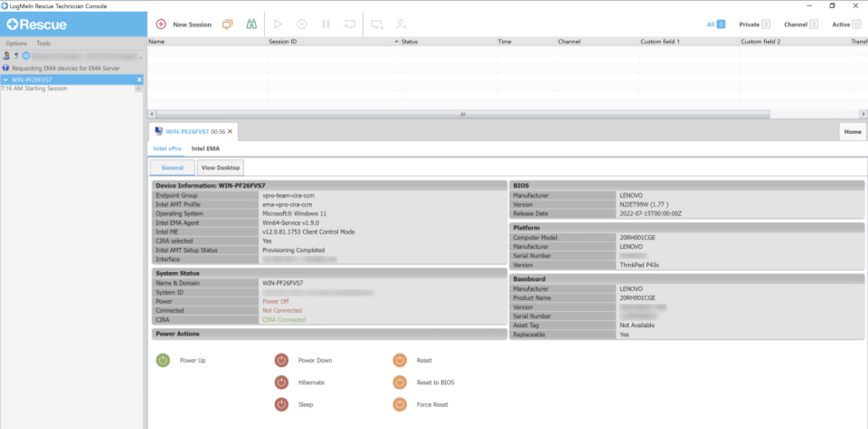This screenshot has width=868, height=429.
Task: Click the red New Session plus icon
Action: pyautogui.click(x=161, y=24)
